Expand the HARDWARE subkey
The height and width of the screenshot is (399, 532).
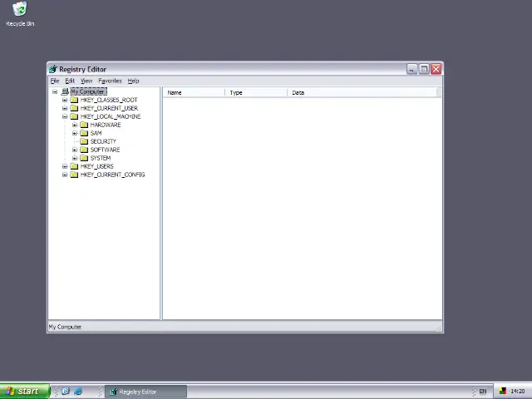(x=75, y=125)
